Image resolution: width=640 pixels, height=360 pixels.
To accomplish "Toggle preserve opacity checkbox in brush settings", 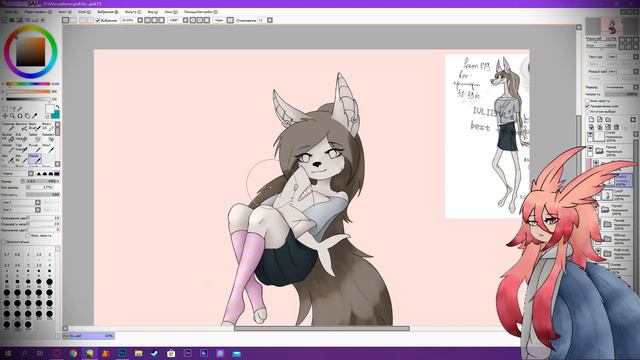I will (x=28, y=236).
